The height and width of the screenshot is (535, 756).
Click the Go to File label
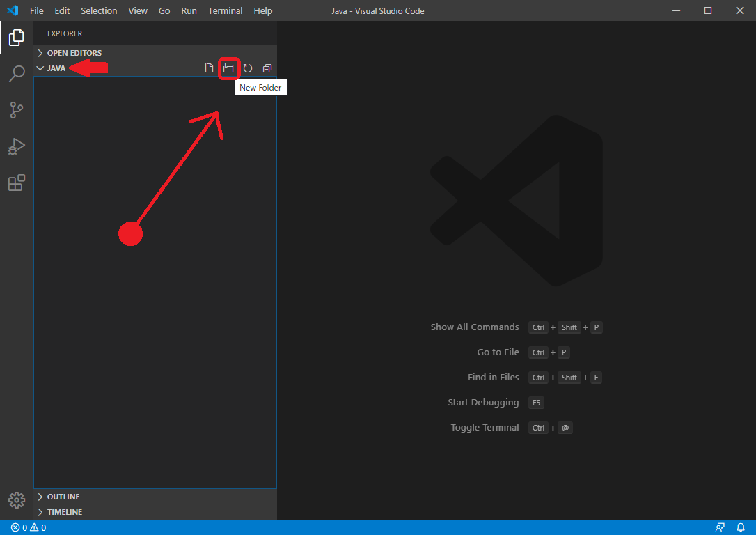[x=498, y=352]
